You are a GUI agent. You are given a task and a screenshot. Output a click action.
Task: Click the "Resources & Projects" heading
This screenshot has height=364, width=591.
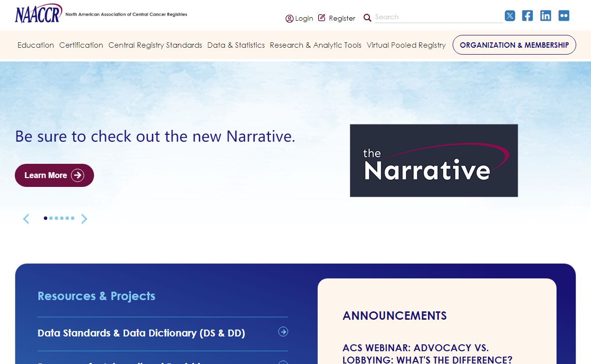click(x=97, y=296)
